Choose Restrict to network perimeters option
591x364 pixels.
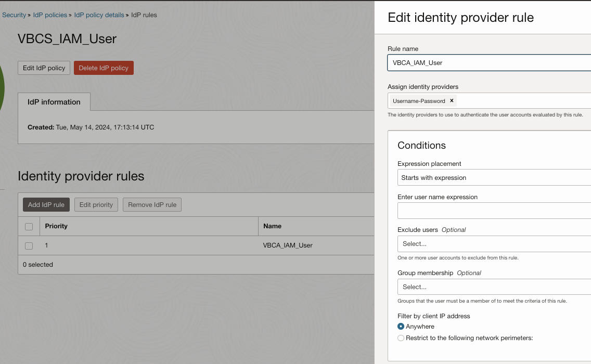pos(401,338)
